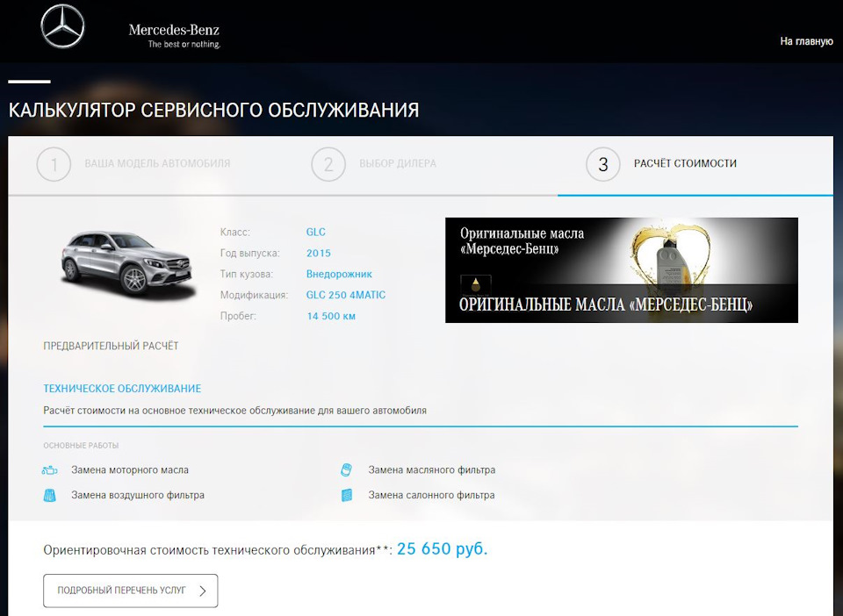This screenshot has height=616, width=843.
Task: Click 'Замена моторного масла' text
Action: tap(130, 470)
